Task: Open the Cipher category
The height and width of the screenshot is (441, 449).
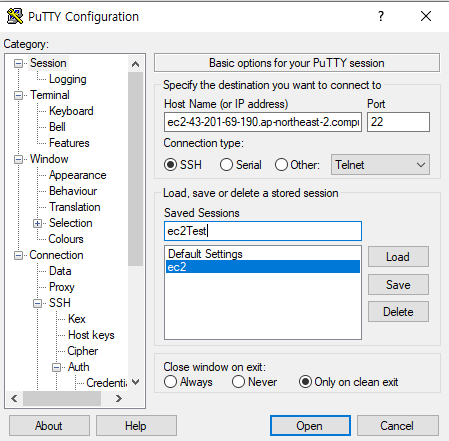Action: pos(83,351)
